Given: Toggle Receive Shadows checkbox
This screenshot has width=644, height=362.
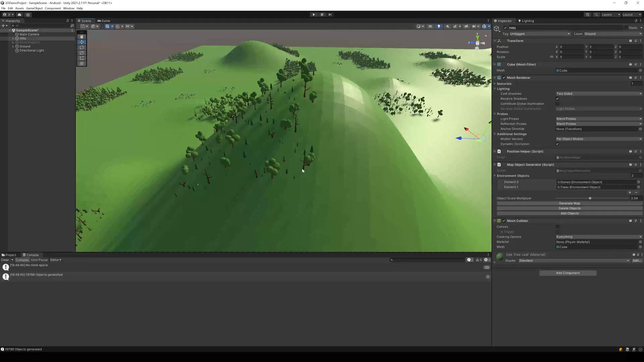Looking at the screenshot, I should tap(557, 99).
